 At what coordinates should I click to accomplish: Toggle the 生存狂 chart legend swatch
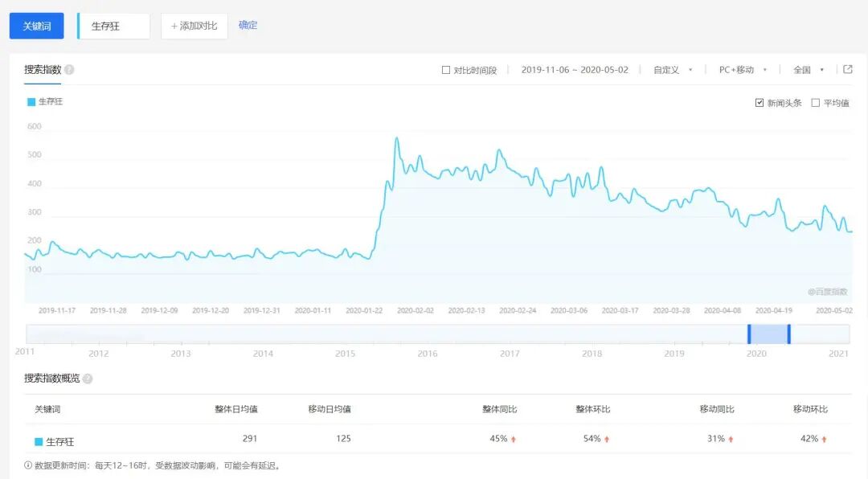pos(31,102)
